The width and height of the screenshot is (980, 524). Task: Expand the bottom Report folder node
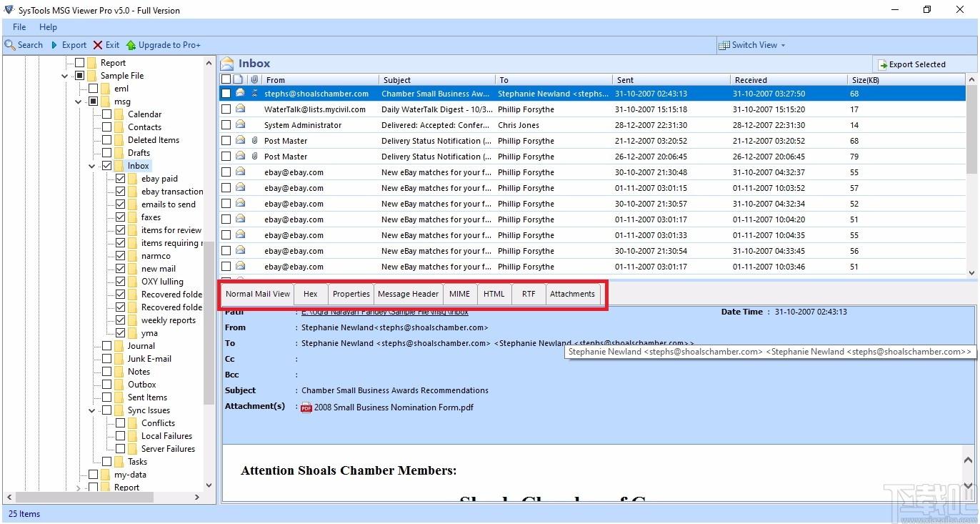pyautogui.click(x=79, y=488)
